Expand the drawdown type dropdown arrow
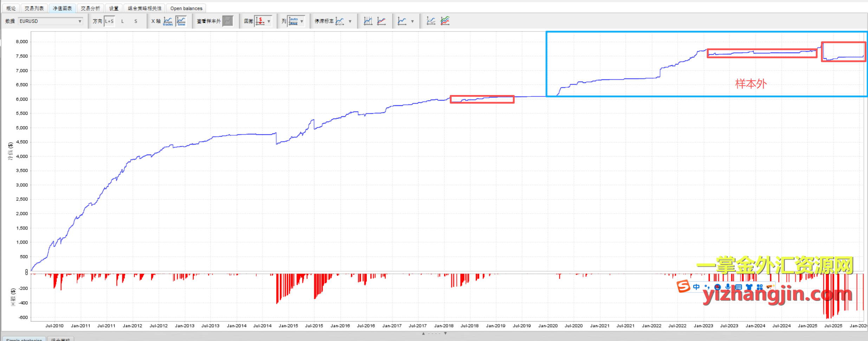This screenshot has height=341, width=868. coord(269,21)
